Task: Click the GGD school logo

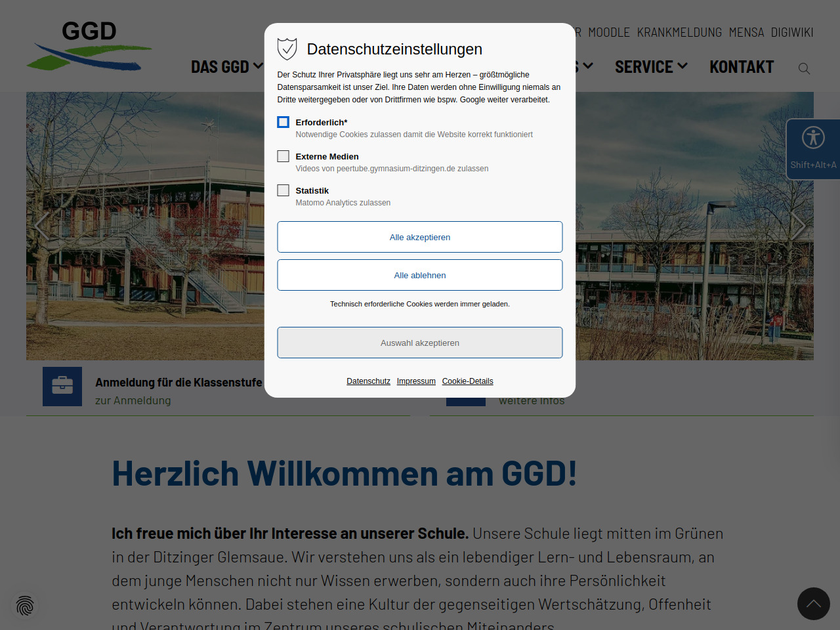Action: [89, 45]
